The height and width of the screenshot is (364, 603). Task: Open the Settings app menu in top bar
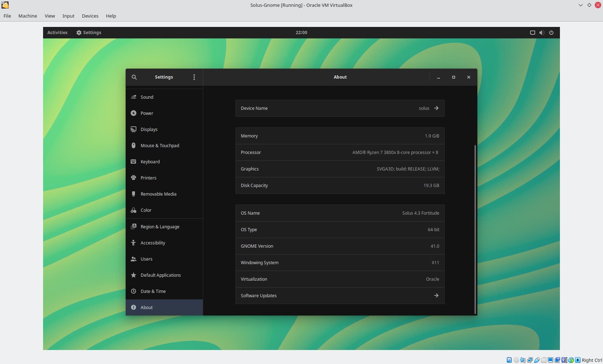89,32
